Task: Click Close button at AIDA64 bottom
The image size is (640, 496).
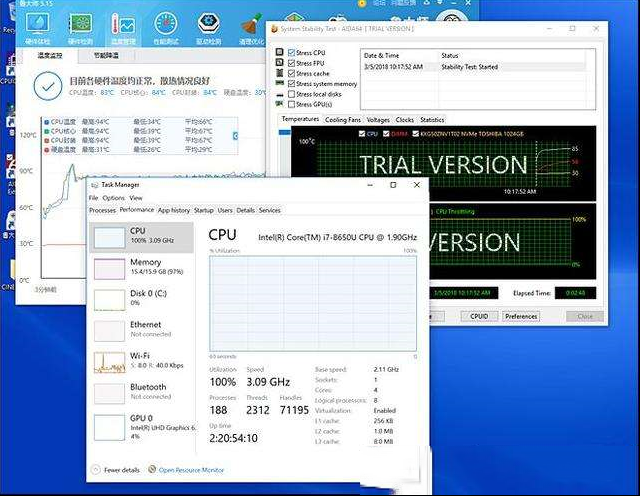Action: 584,316
